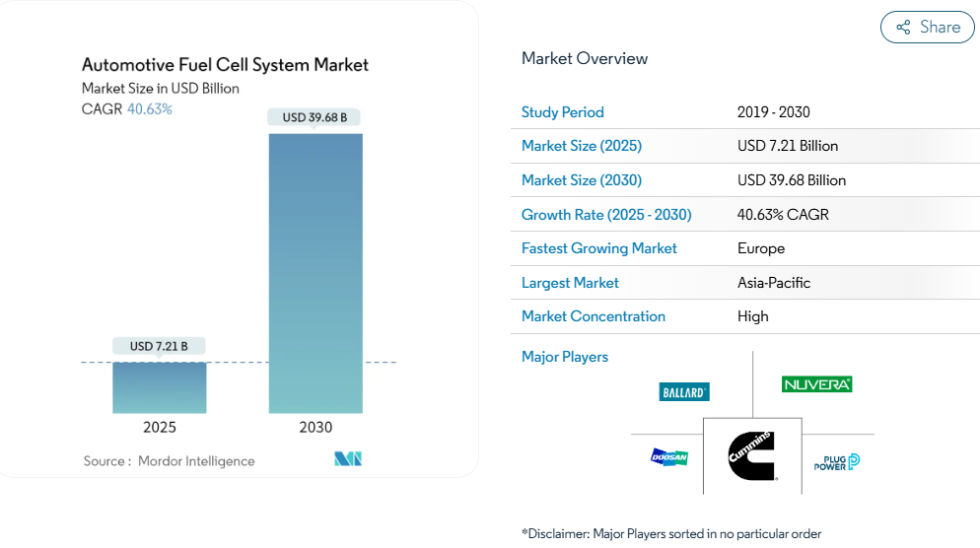Click the Ballard company logo

pos(684,392)
